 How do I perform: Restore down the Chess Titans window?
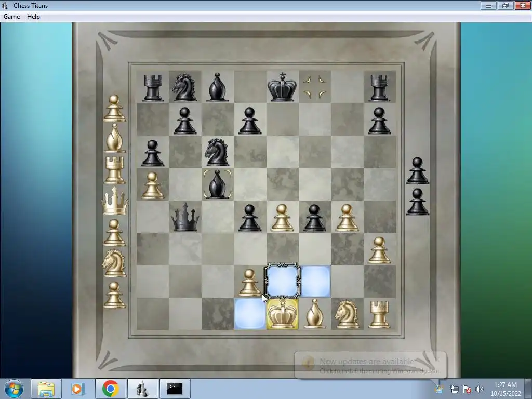click(506, 5)
